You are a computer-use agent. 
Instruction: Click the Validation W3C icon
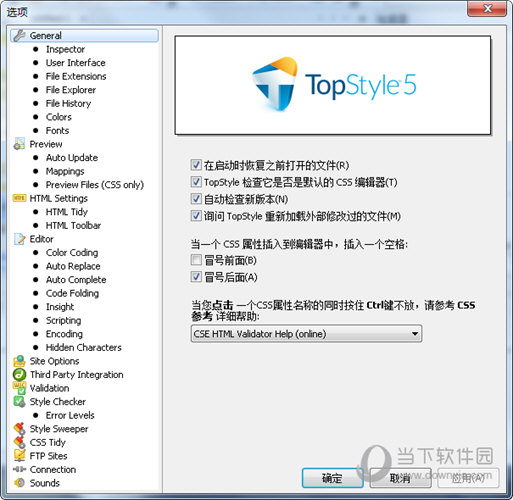coord(19,388)
